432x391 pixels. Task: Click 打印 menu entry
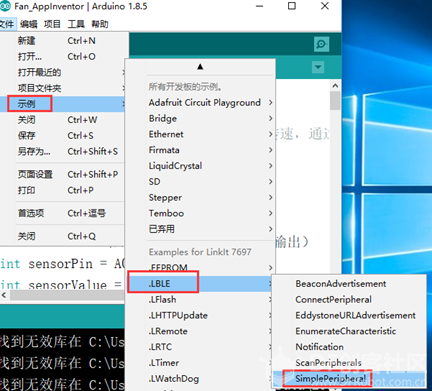pos(63,190)
